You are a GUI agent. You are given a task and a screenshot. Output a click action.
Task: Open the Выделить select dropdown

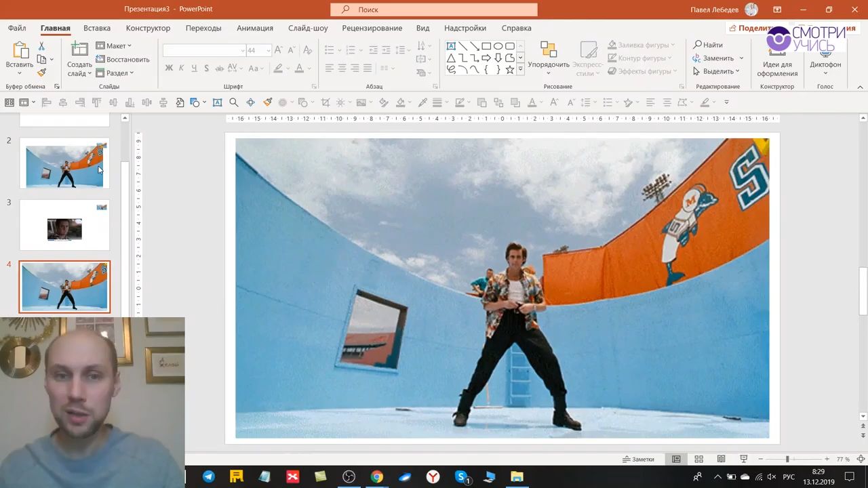[715, 71]
